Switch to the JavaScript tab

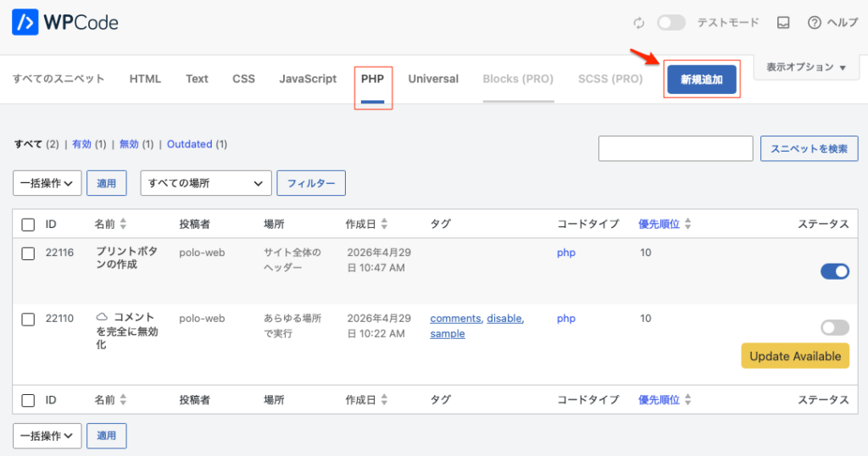pos(308,79)
